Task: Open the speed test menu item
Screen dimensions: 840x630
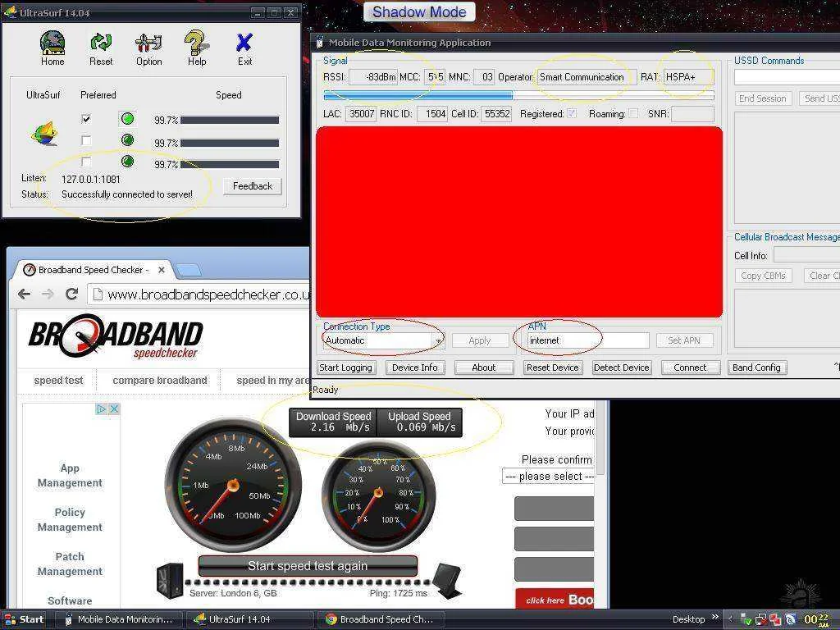Action: [x=58, y=381]
